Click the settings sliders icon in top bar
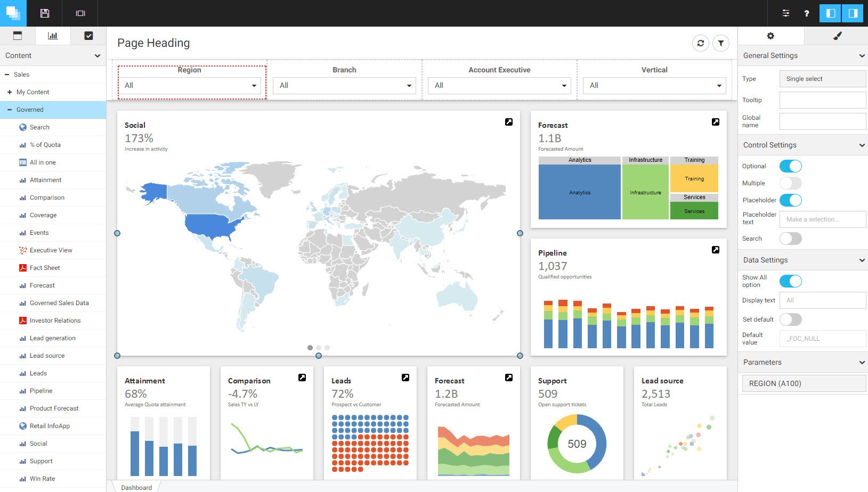The image size is (868, 492). (786, 13)
